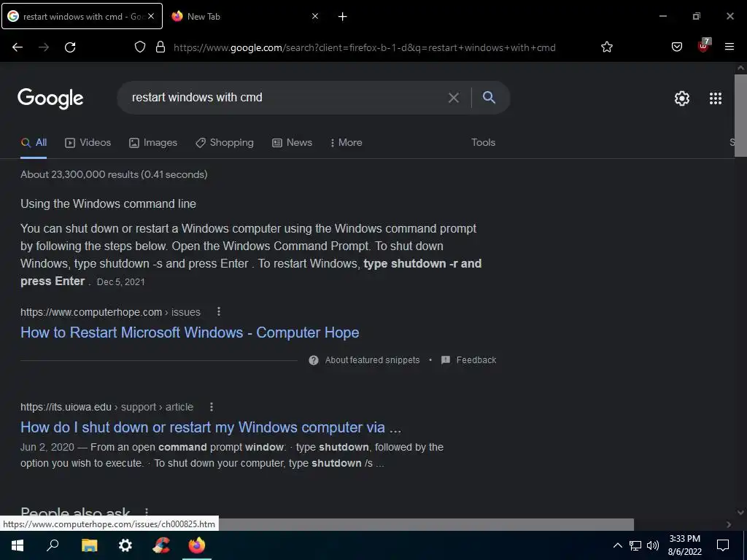Open the Google apps grid icon

tap(715, 98)
